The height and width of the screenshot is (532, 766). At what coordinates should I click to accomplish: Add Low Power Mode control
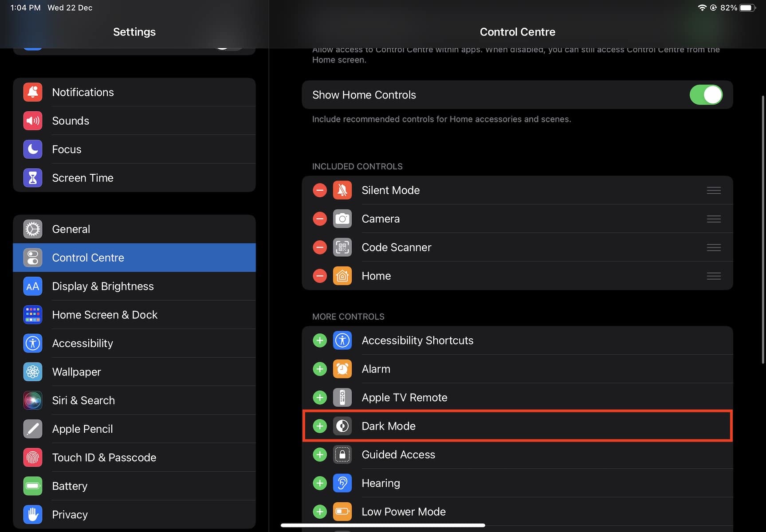tap(319, 512)
